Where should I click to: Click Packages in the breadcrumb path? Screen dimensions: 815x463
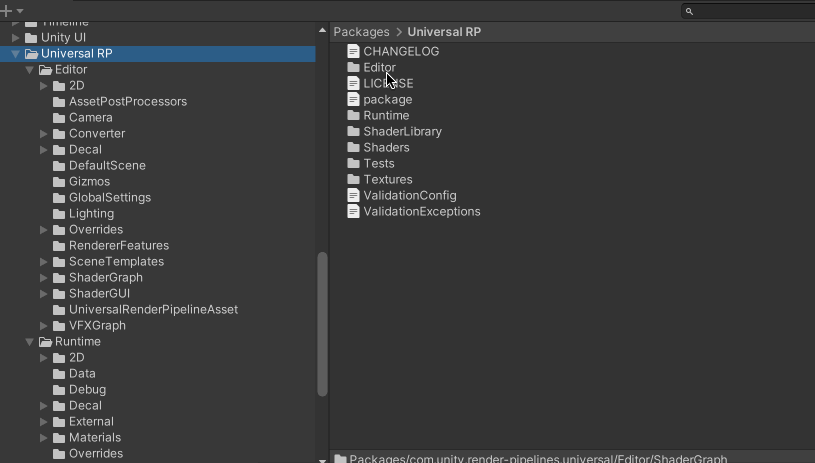361,32
